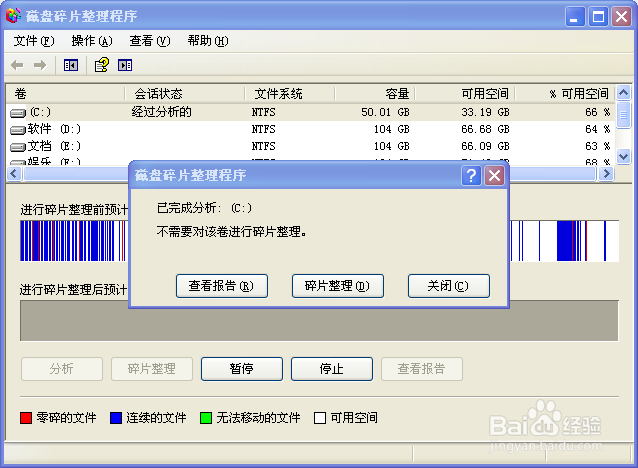The image size is (638, 468).
Task: Toggle the console tree pane icon
Action: [71, 65]
